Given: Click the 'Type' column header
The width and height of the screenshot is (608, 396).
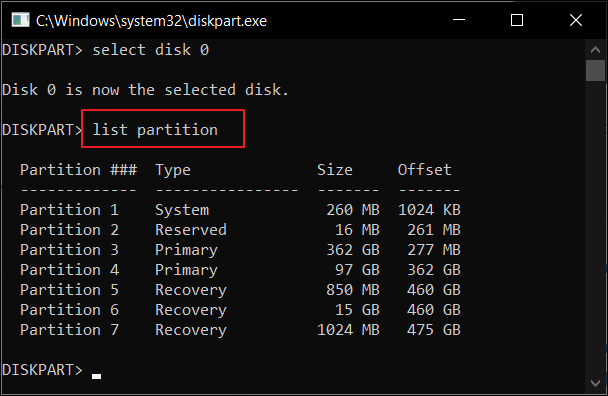Looking at the screenshot, I should click(173, 170).
